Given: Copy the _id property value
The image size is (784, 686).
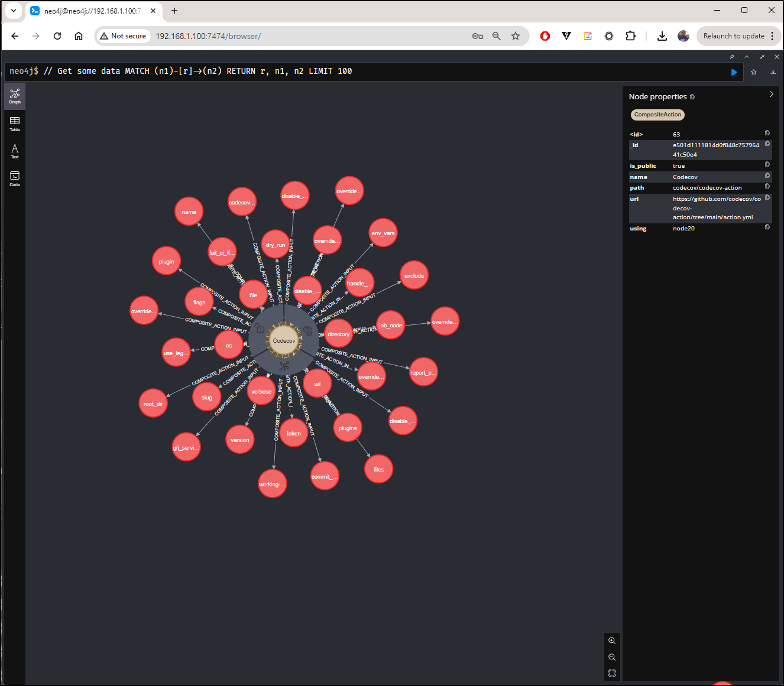Looking at the screenshot, I should [767, 144].
